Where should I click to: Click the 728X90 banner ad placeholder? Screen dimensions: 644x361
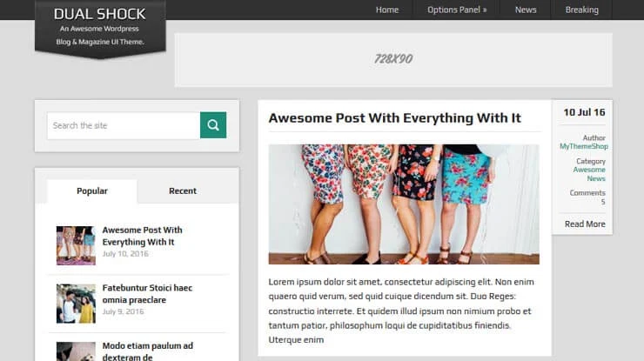(x=393, y=59)
